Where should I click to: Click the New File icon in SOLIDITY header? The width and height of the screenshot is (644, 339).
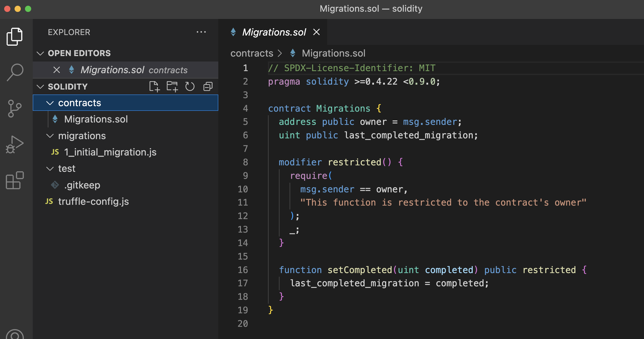(x=154, y=86)
